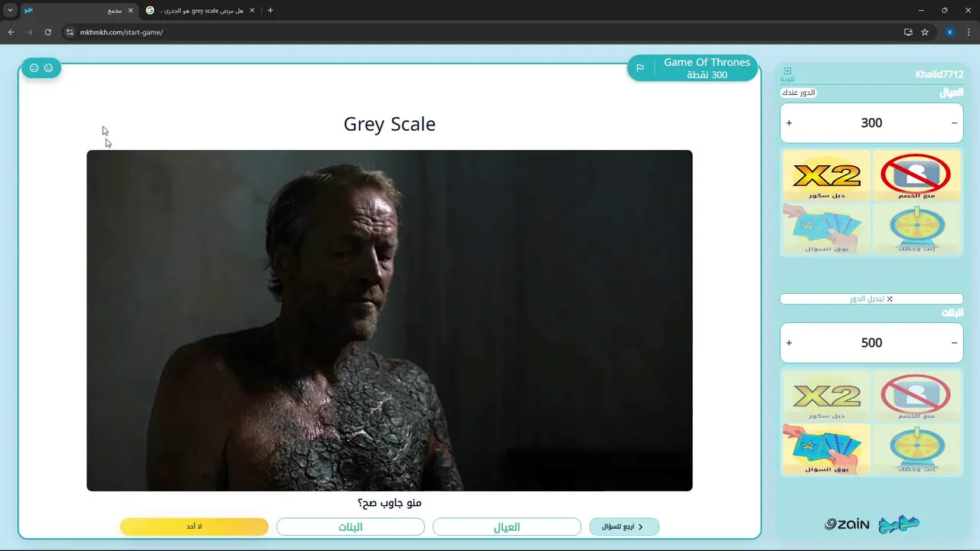Click the Jorah greyscale image
Viewport: 980px width, 551px height.
[389, 321]
